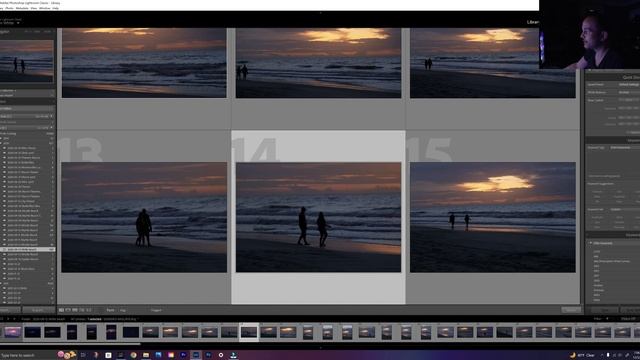Go back using the filmstrip left arrow
The width and height of the screenshot is (640, 360).
8,319
